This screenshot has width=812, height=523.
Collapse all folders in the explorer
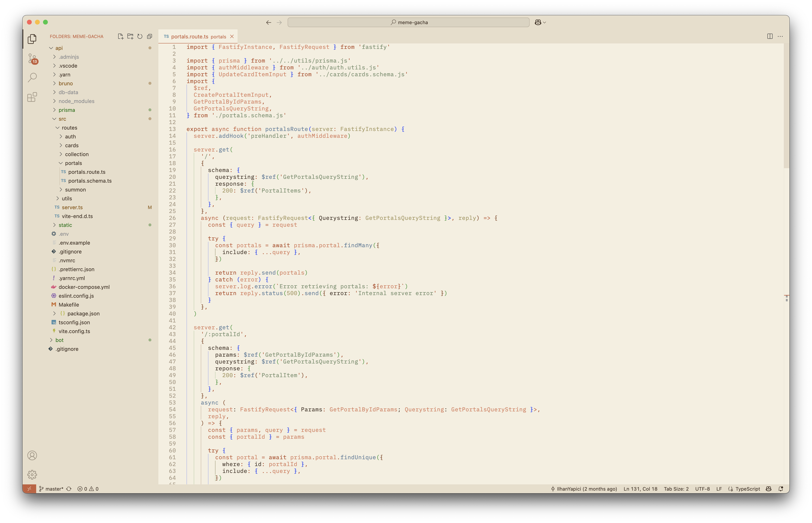point(150,36)
